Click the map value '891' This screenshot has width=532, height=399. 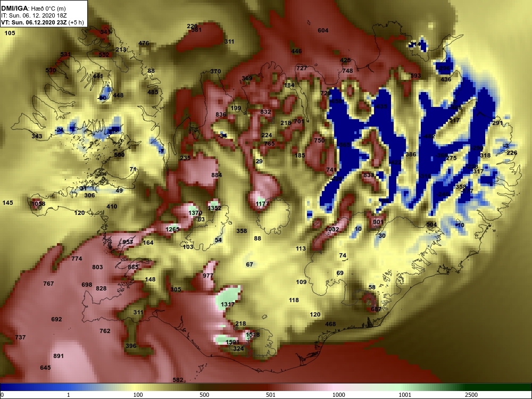[59, 356]
